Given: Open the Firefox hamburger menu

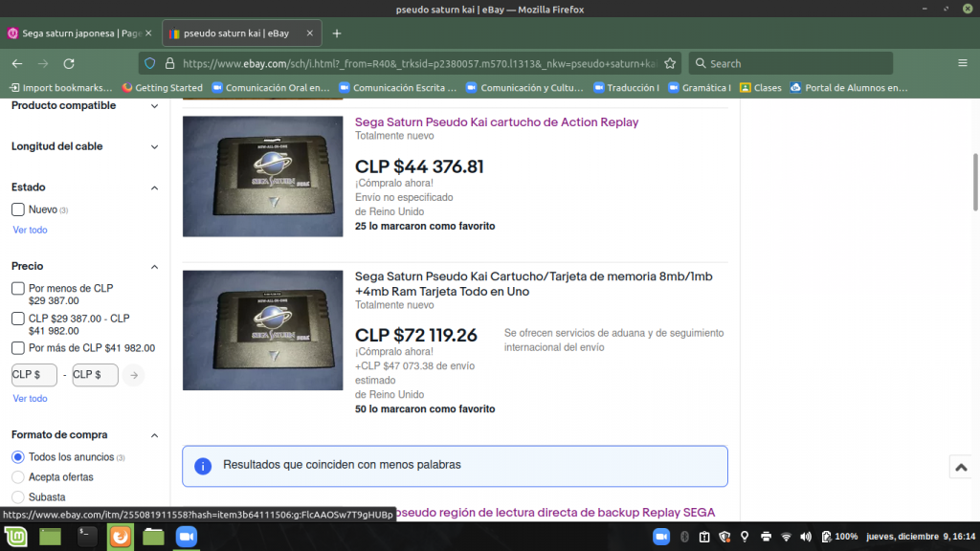Looking at the screenshot, I should click(x=962, y=63).
